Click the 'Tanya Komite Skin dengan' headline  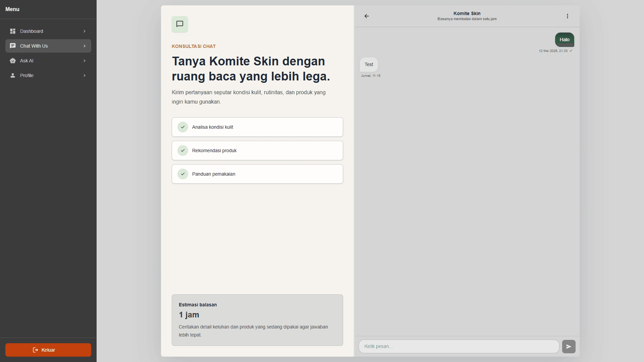point(249,61)
